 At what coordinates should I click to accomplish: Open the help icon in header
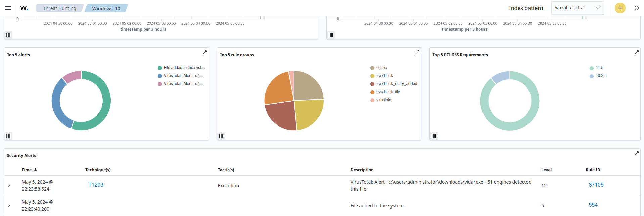coord(636,8)
